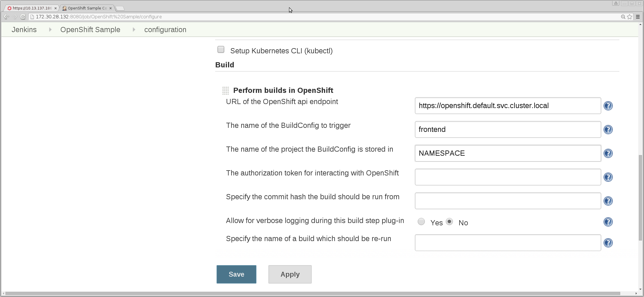Viewport: 644px width, 297px height.
Task: Click the horizontal scrollbar right arrow
Action: click(636, 294)
